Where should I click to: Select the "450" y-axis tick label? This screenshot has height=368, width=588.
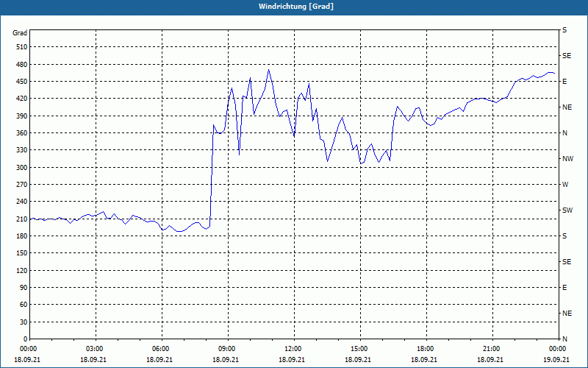(22, 82)
